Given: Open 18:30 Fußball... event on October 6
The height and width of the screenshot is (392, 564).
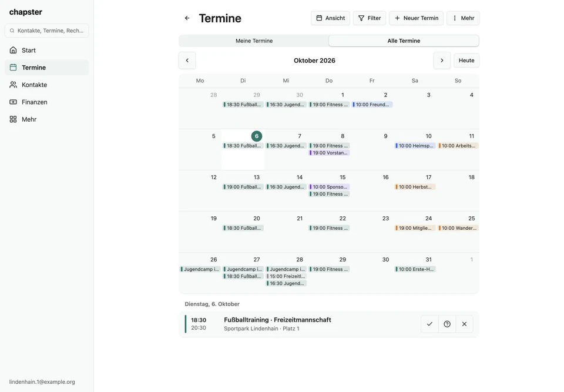Looking at the screenshot, I should click(x=243, y=146).
